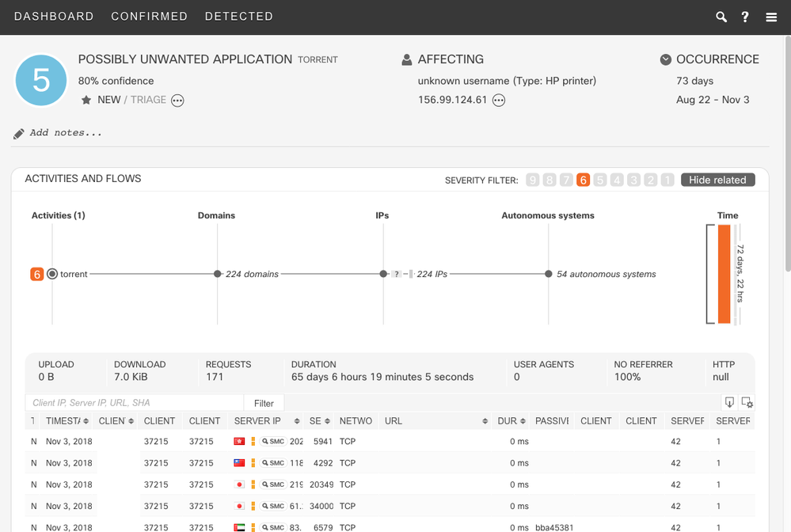Open the hamburger menu icon
The width and height of the screenshot is (791, 532).
pyautogui.click(x=771, y=17)
